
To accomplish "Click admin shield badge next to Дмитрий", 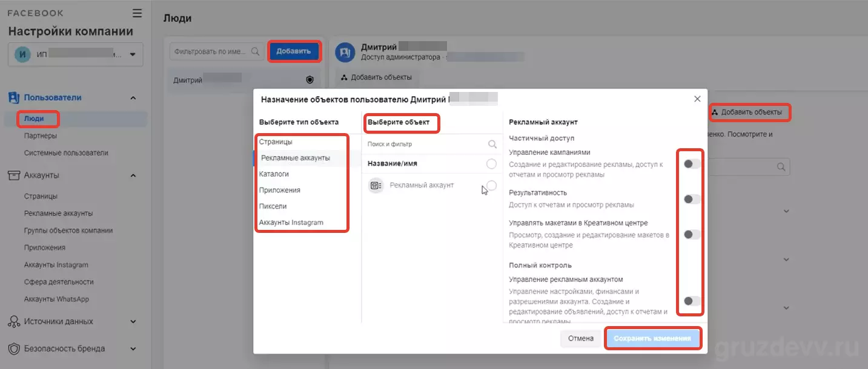I will pyautogui.click(x=310, y=80).
